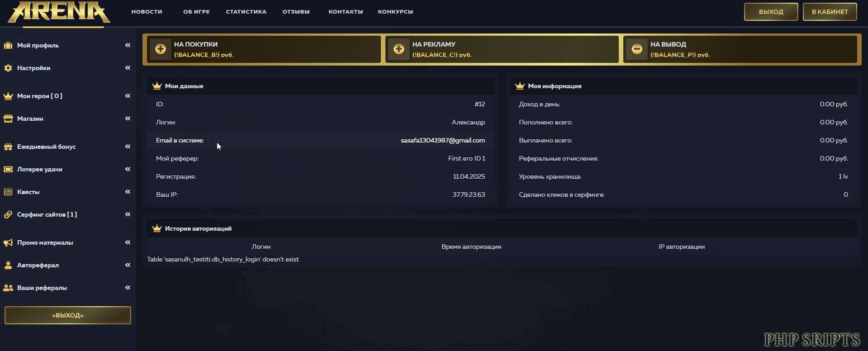
Task: Go to the СТАТИСТИКА page
Action: pos(246,12)
